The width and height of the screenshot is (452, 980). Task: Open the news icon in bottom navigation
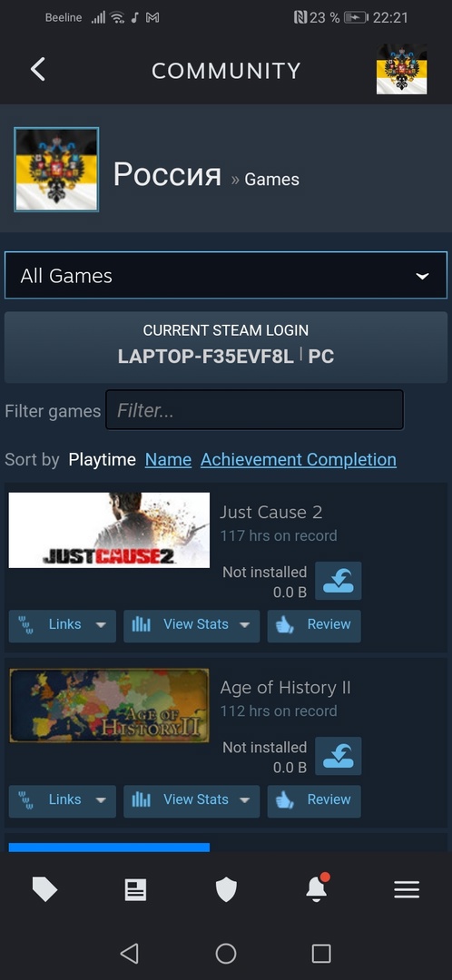pos(135,889)
